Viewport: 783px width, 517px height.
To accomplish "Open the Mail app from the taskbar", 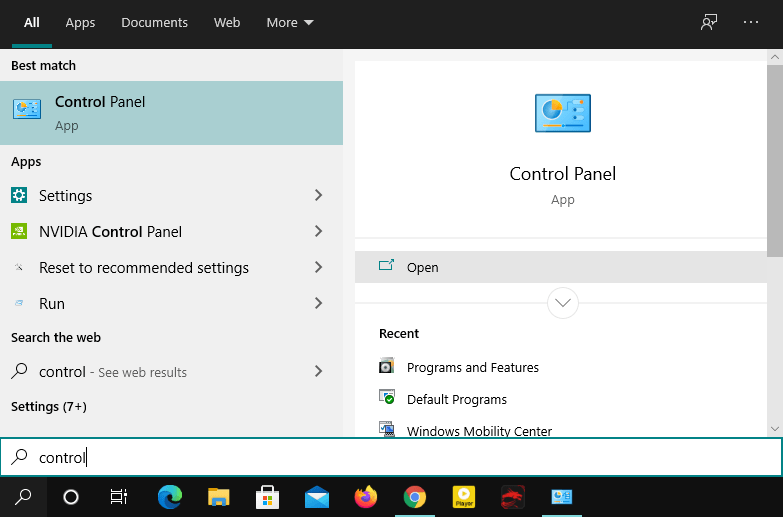I will [x=317, y=497].
